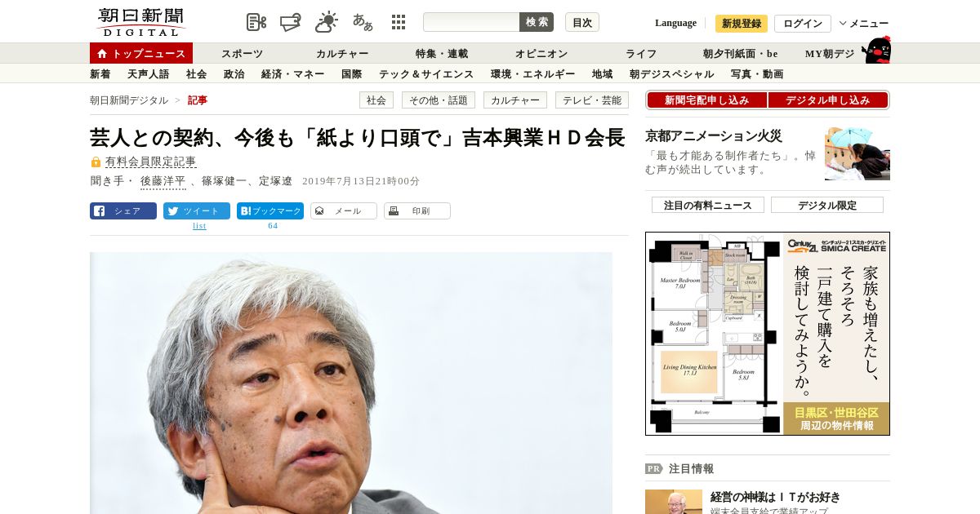The width and height of the screenshot is (980, 514).
Task: Add Hatena bookmark for the article
Action: [x=270, y=210]
